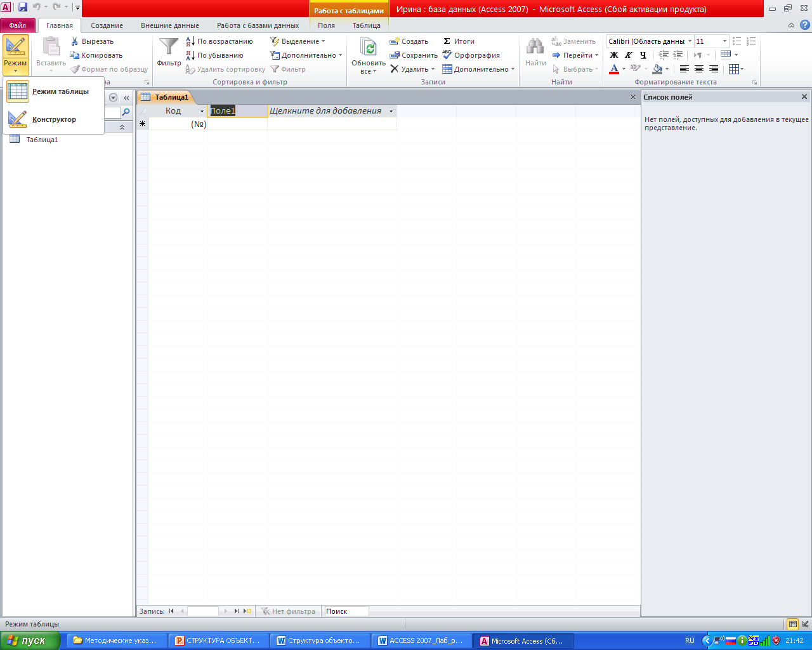Click Создать new record
Viewport: 812px width, 650px height.
(x=409, y=41)
